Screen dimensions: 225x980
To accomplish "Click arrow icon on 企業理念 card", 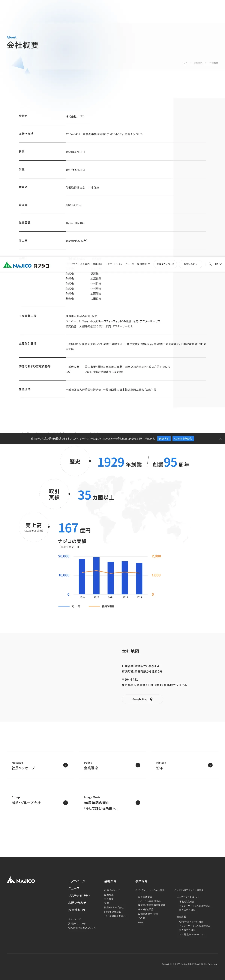I will click(x=138, y=765).
